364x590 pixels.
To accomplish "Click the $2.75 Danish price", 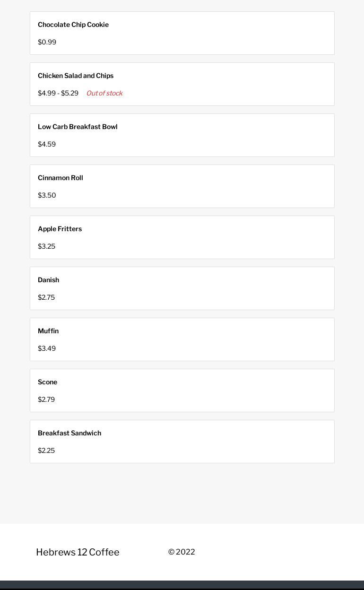I will pyautogui.click(x=46, y=297).
